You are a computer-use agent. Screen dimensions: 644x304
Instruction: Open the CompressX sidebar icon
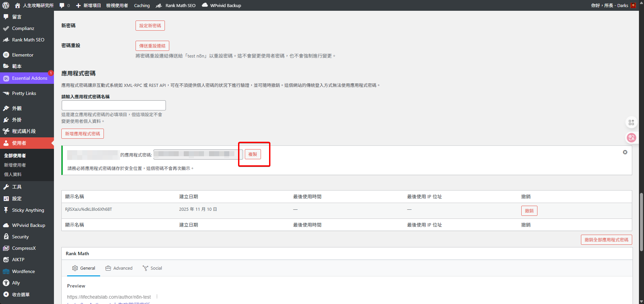[x=7, y=248]
